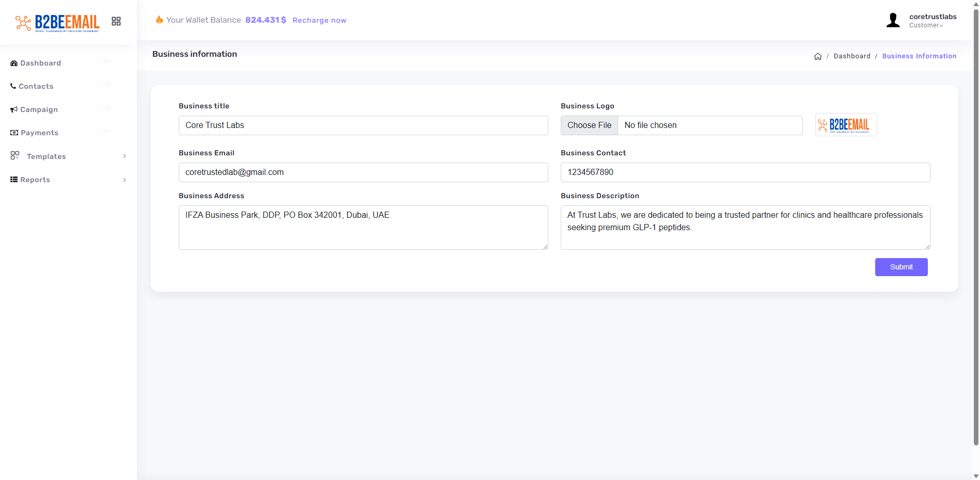Expand the Templates submenu chevron

tap(124, 156)
